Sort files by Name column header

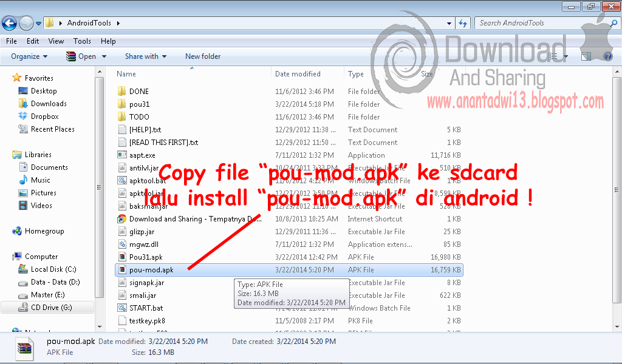coord(126,74)
